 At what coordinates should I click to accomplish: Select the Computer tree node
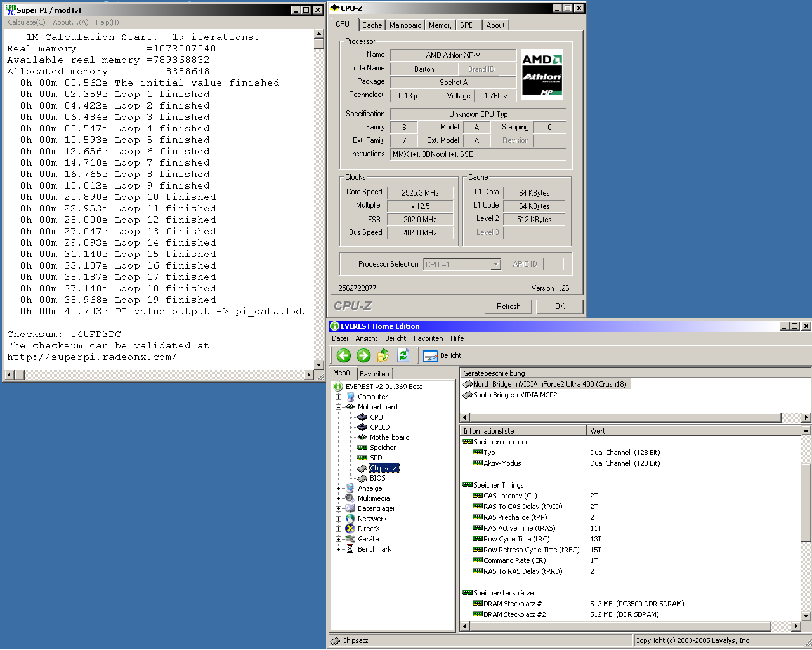[x=372, y=397]
